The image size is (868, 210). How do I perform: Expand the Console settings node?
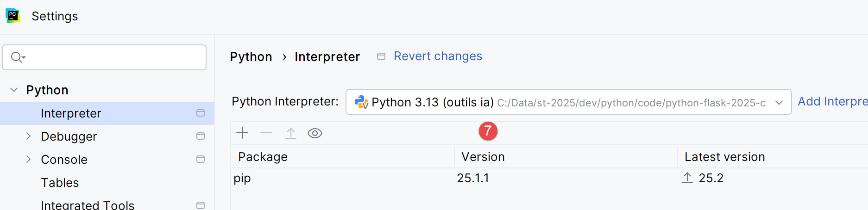point(29,159)
